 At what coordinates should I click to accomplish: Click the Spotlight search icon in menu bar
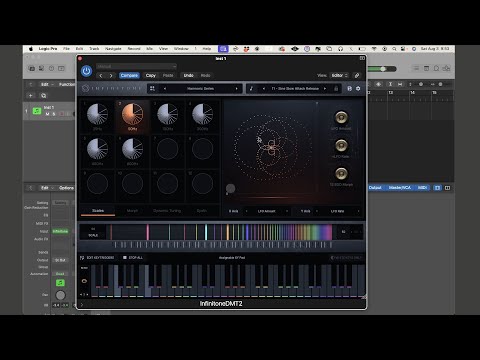pyautogui.click(x=394, y=49)
